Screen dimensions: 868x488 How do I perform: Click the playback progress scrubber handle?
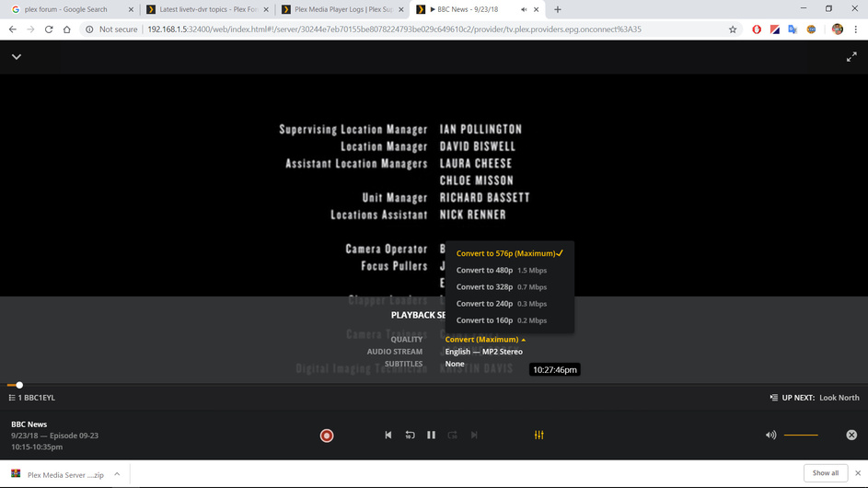click(x=19, y=385)
